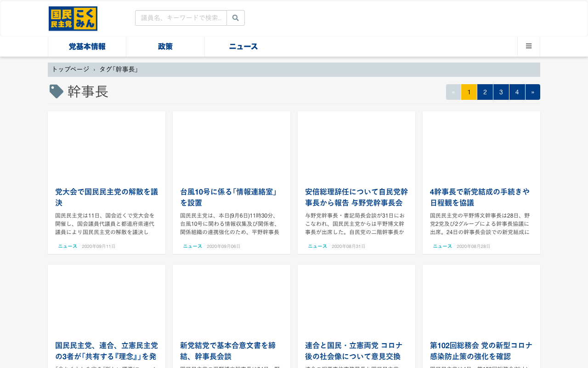
Task: Click ニュース tag on 2020年08月31日 card
Action: (x=317, y=247)
